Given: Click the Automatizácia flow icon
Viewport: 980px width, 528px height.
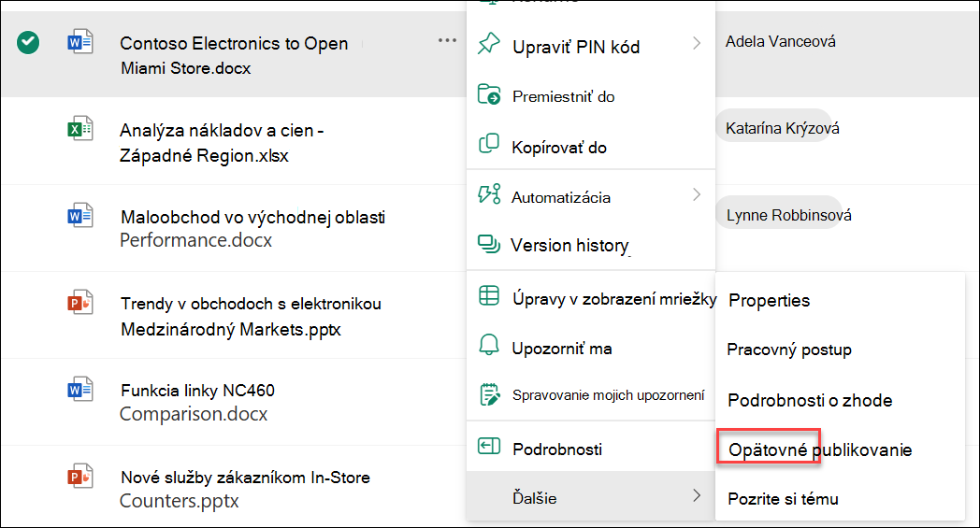Looking at the screenshot, I should pyautogui.click(x=489, y=194).
